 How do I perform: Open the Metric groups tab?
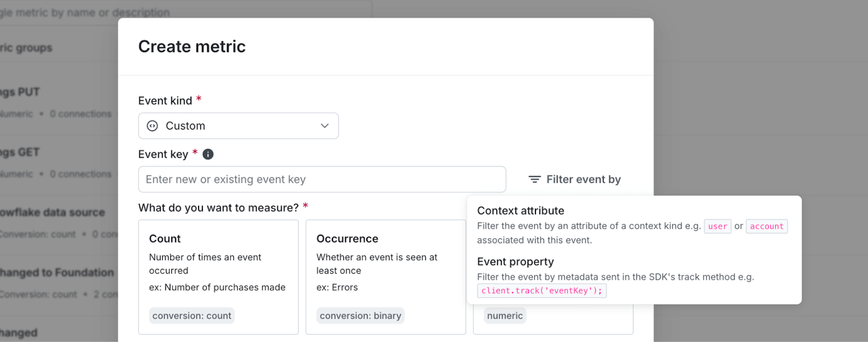[x=26, y=48]
